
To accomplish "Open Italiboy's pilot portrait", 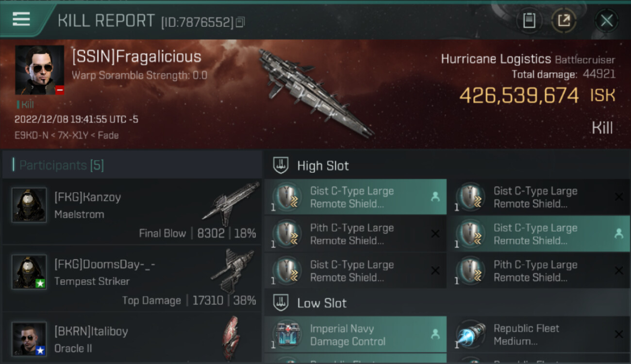I will pyautogui.click(x=29, y=339).
